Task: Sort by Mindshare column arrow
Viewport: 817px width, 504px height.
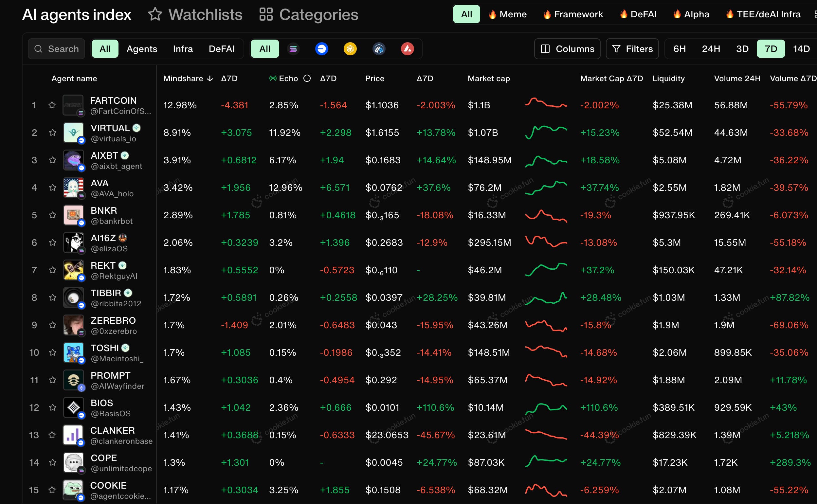Action: click(210, 78)
